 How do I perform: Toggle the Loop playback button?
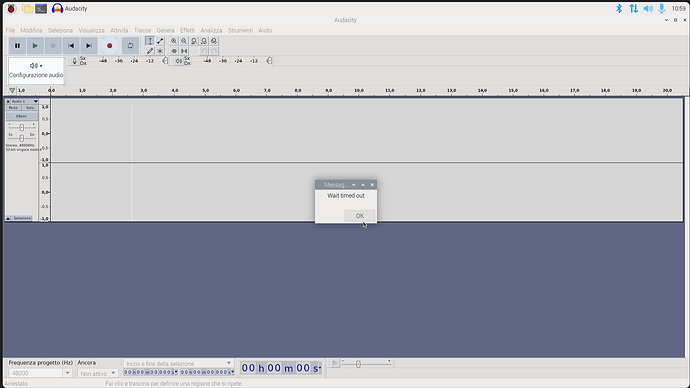130,45
